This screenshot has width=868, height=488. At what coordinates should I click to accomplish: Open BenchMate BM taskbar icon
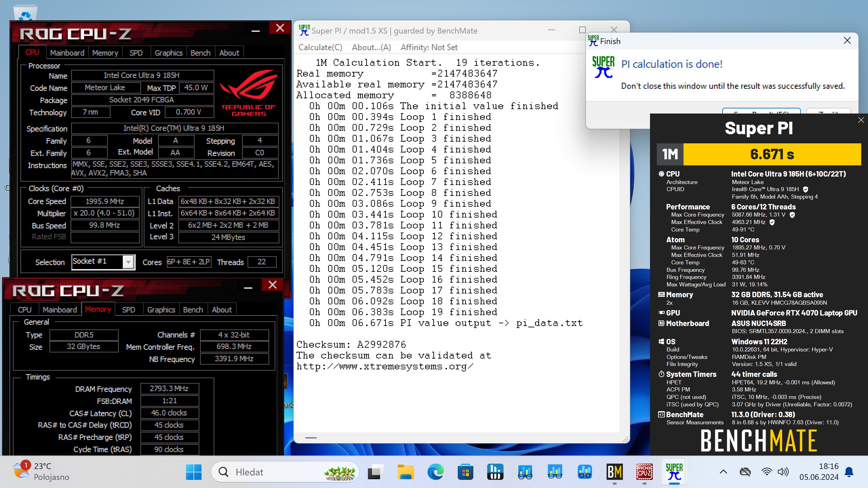pos(614,472)
